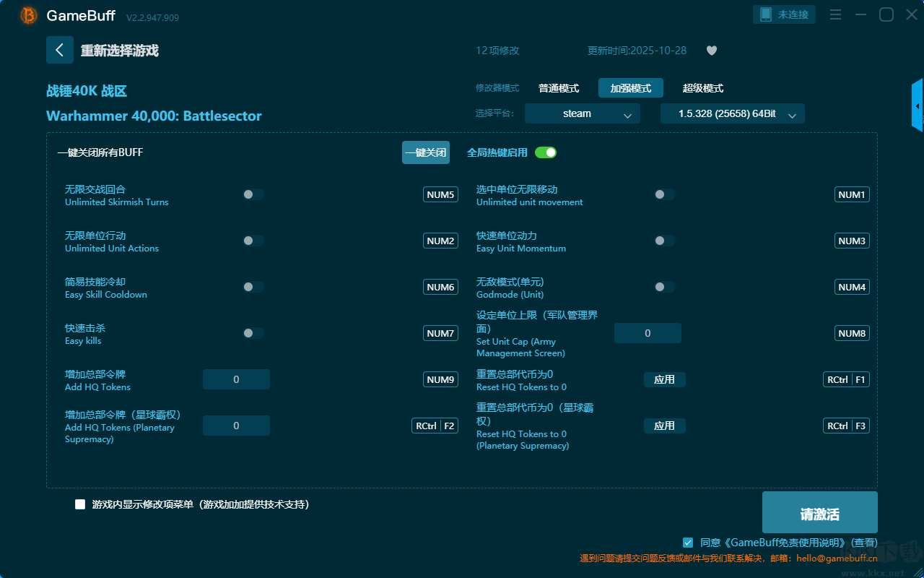
Task: Click the 一键关闭 button
Action: pyautogui.click(x=426, y=152)
